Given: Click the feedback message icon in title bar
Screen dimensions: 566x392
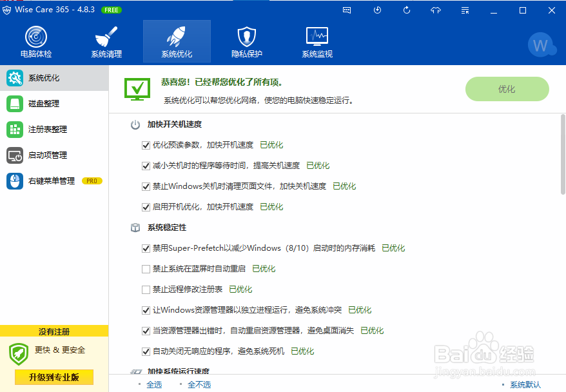Looking at the screenshot, I should [x=347, y=10].
